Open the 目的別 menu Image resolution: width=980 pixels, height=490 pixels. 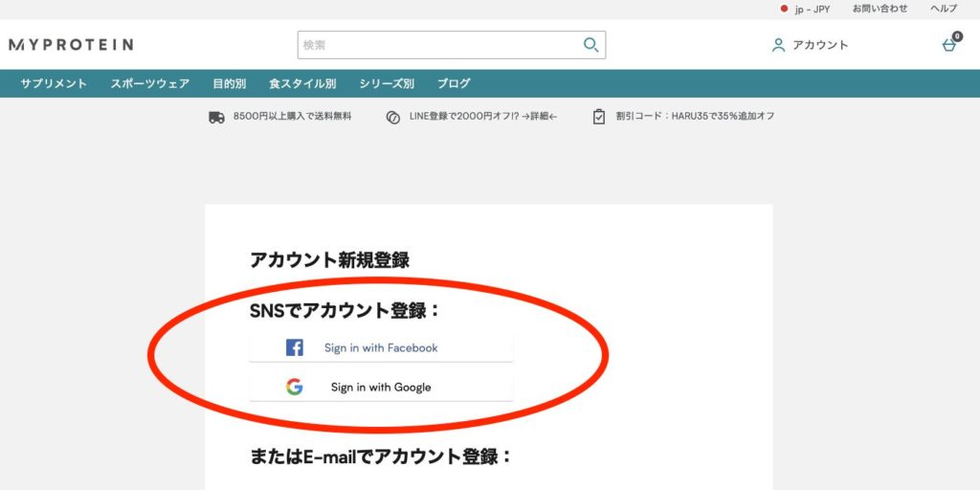(230, 84)
